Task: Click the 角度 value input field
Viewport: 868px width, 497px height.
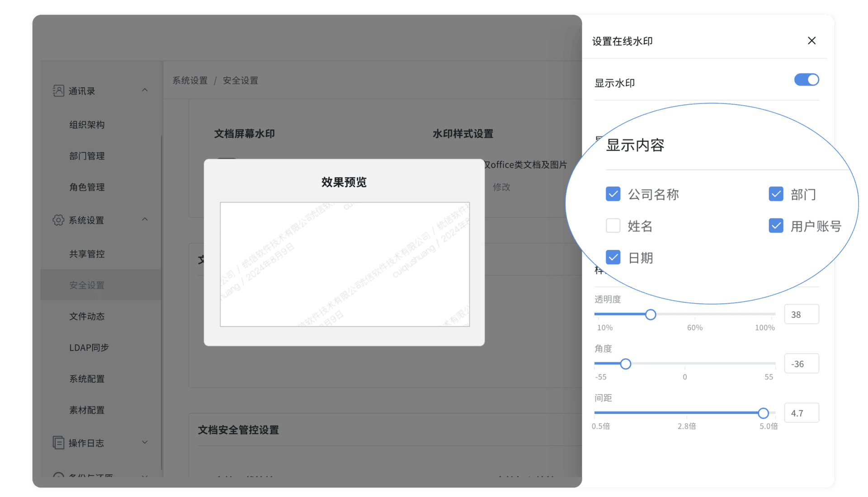Action: (x=799, y=363)
